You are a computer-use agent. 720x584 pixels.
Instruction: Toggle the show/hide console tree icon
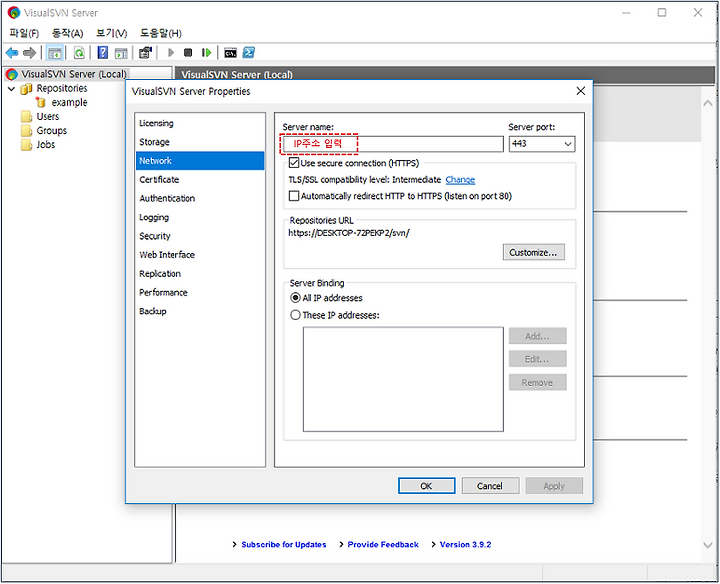tap(55, 53)
